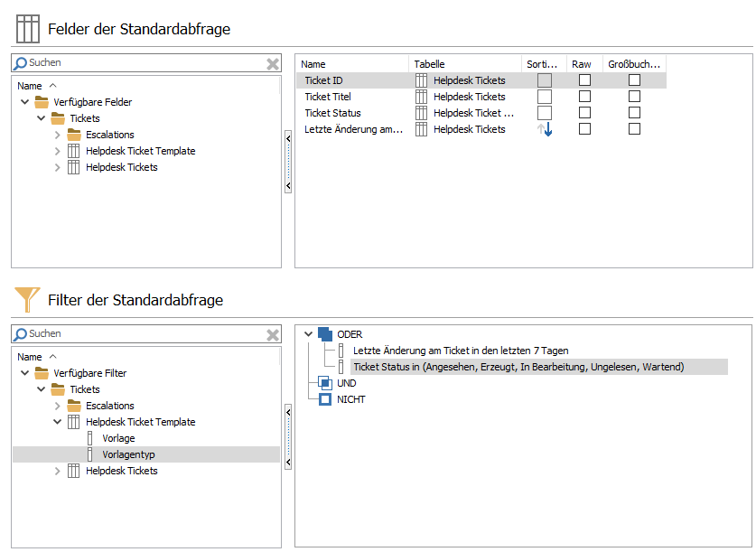
Task: Click the table icon beside "Felder der Standardabfrage"
Action: tap(27, 28)
